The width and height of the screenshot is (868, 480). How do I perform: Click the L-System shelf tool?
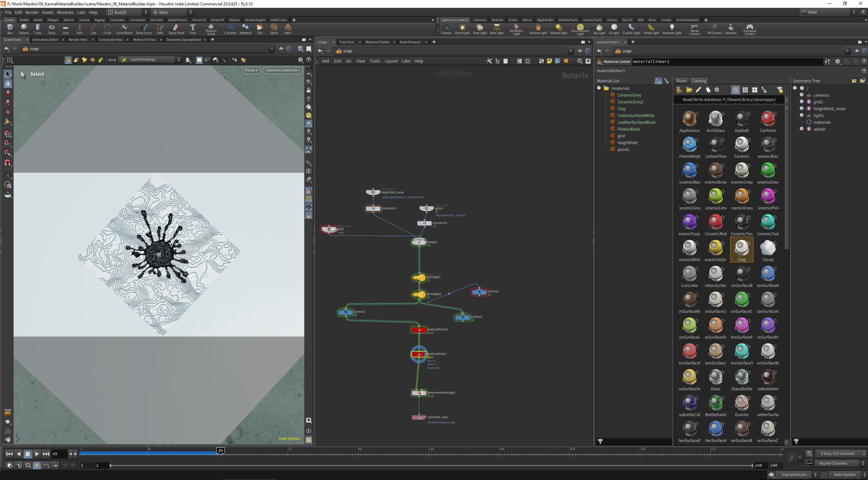point(230,29)
